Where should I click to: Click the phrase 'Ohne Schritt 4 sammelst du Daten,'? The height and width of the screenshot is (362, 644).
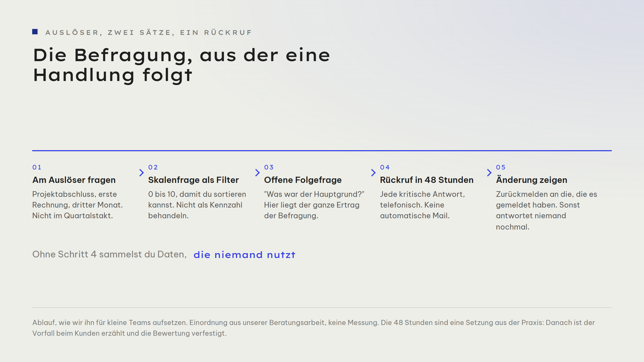109,254
